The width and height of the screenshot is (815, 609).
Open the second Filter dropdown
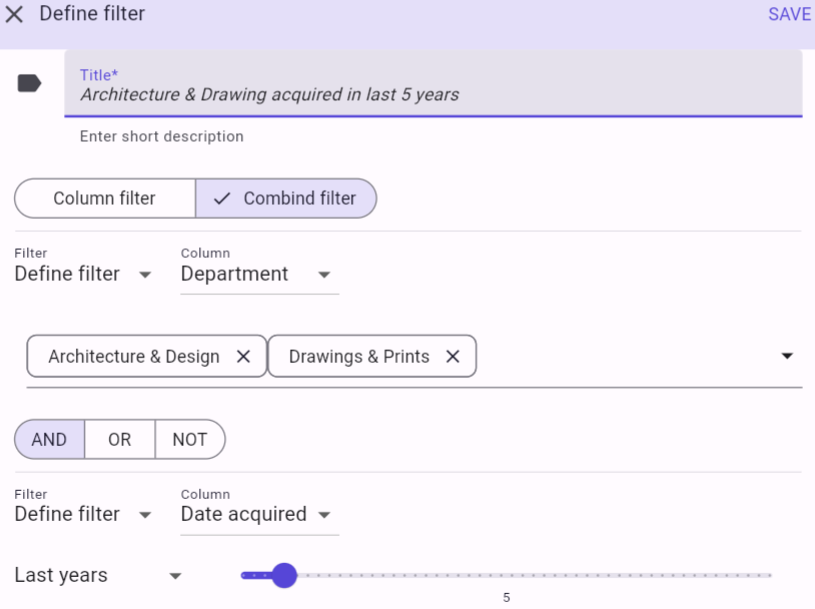83,514
